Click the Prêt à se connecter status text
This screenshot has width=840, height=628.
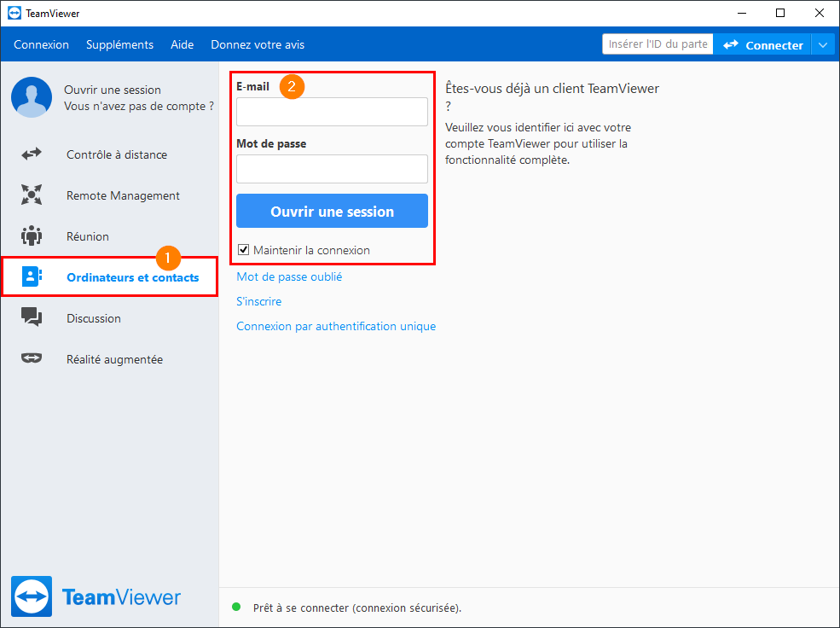click(357, 608)
